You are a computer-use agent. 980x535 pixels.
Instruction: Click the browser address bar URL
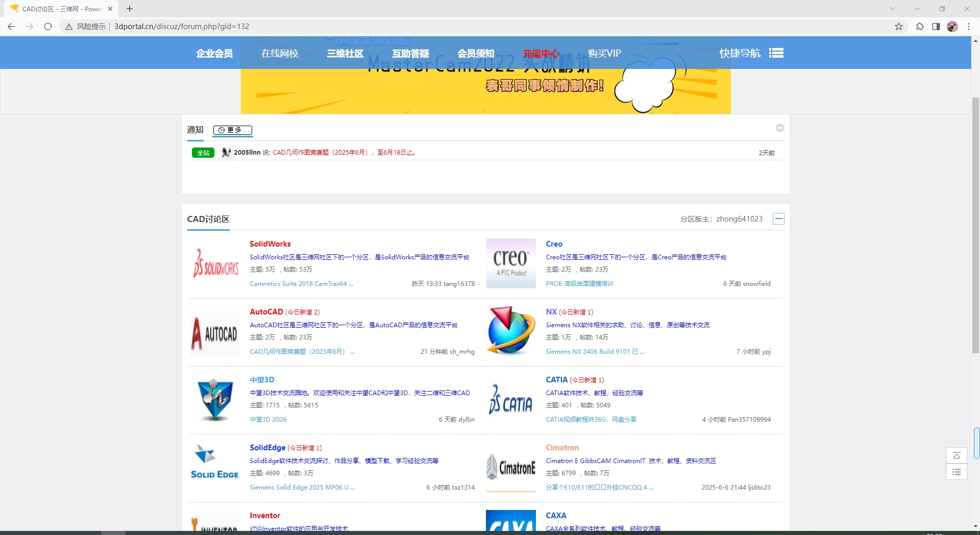click(x=182, y=27)
